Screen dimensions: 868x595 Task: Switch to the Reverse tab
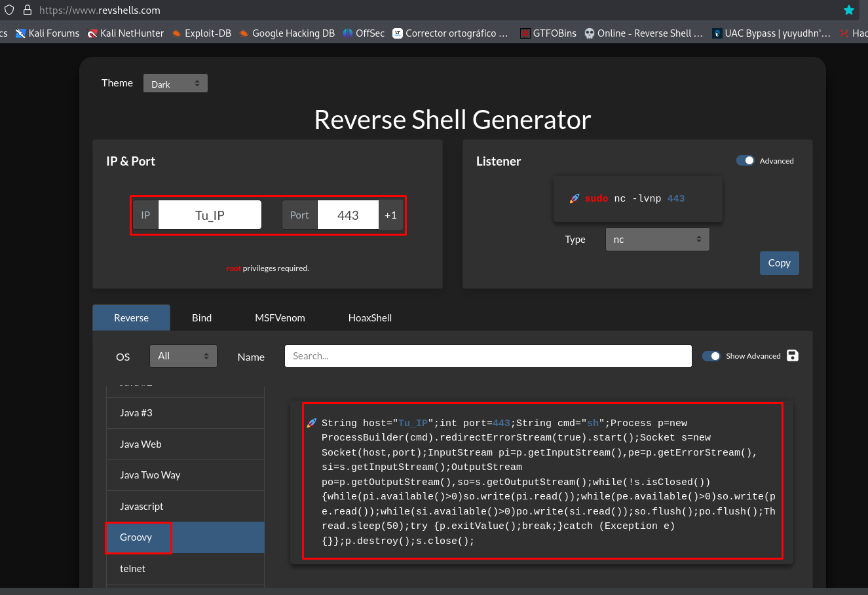tap(131, 317)
